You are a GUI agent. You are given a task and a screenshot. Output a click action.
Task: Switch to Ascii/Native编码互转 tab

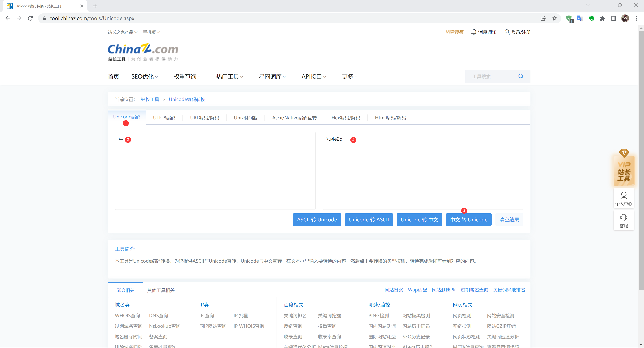294,118
